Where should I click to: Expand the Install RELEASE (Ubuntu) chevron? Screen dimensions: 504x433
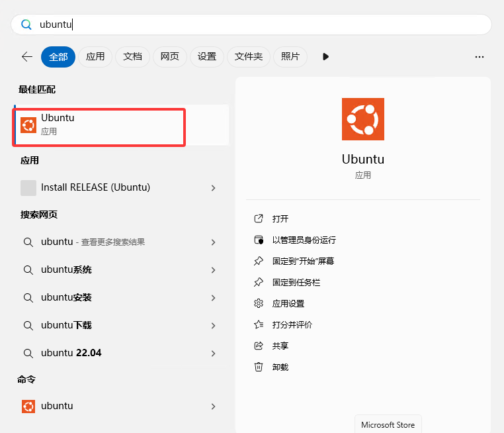(x=213, y=188)
